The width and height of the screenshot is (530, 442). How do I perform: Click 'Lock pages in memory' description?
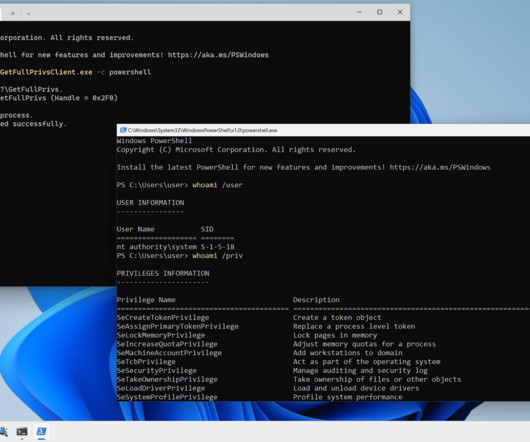[x=335, y=335]
